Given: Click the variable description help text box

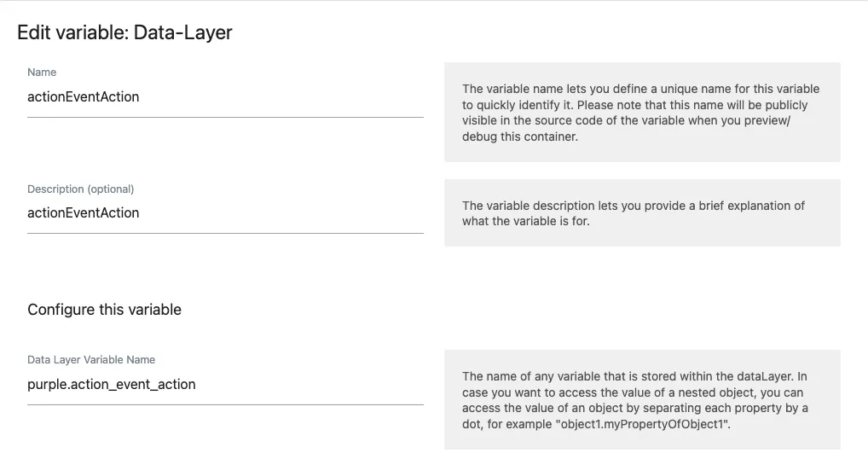Looking at the screenshot, I should point(642,213).
